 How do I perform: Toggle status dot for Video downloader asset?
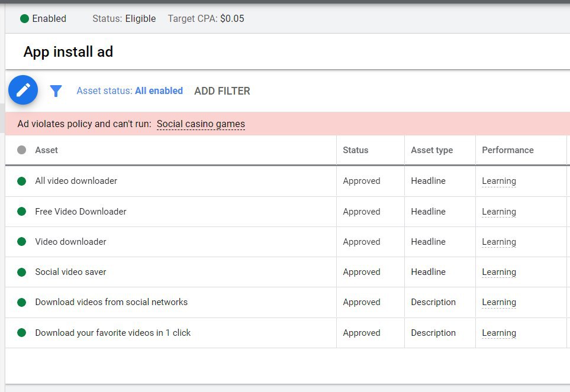[22, 241]
